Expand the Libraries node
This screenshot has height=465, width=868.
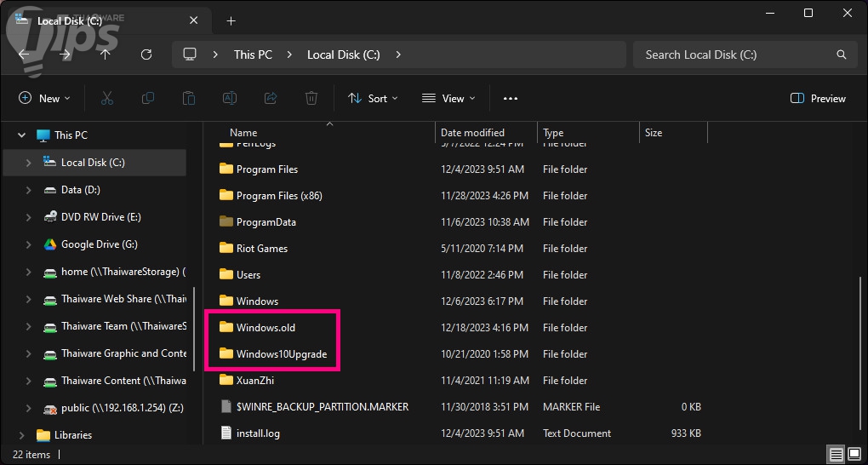click(21, 435)
